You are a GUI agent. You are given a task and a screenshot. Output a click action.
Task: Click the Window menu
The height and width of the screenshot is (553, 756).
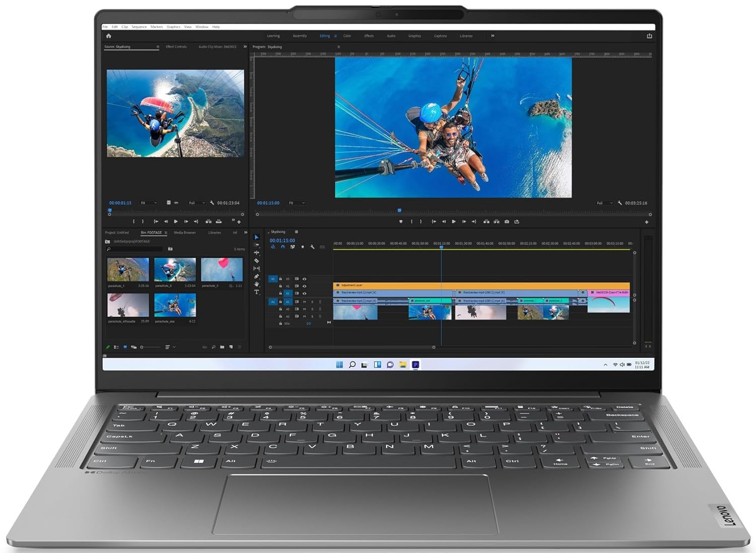(202, 27)
